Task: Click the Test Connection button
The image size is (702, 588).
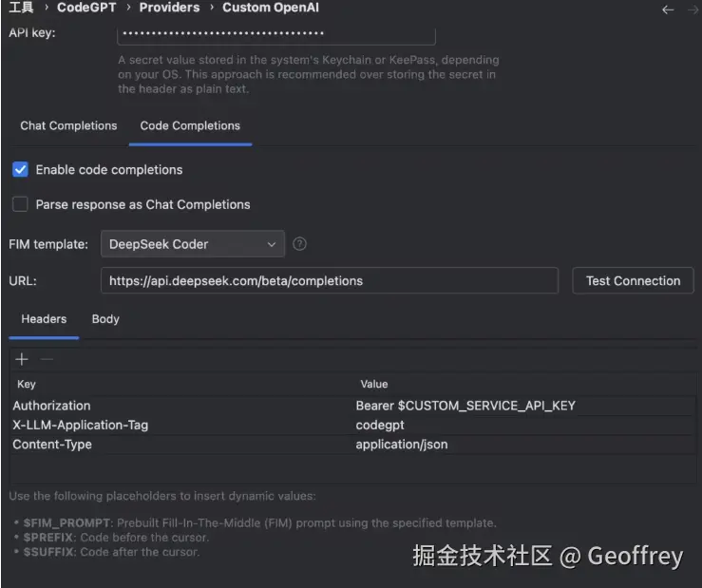Action: [x=633, y=281]
